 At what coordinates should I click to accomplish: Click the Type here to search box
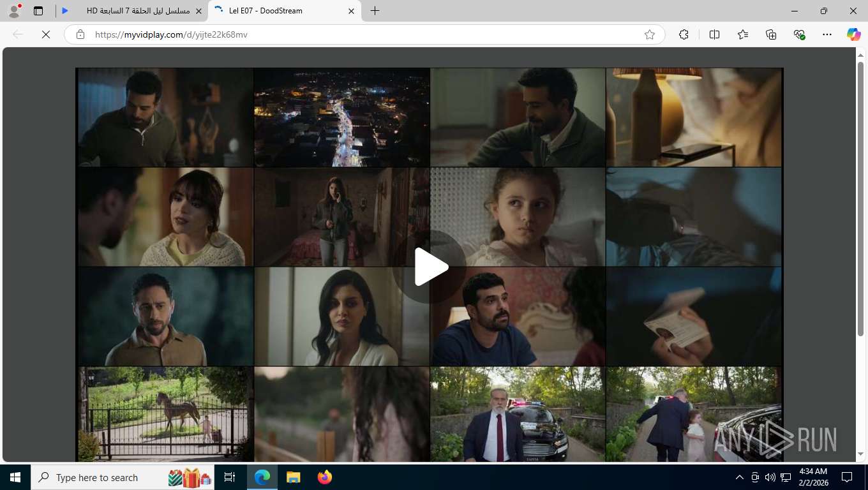click(x=123, y=477)
